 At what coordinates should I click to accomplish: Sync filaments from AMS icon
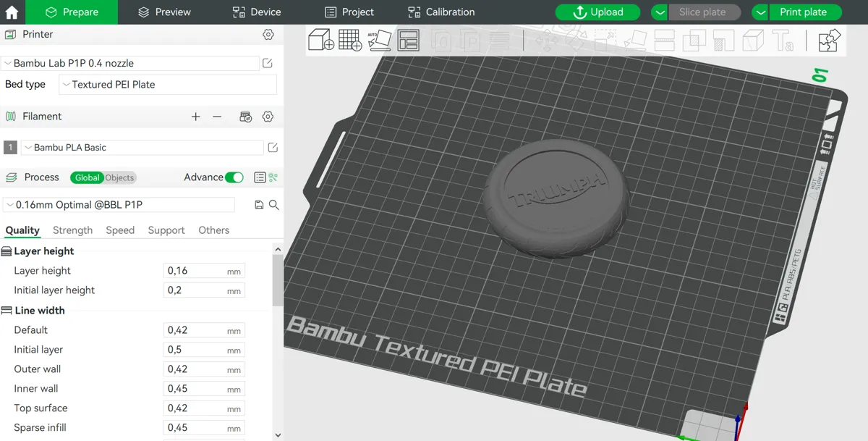pos(245,117)
